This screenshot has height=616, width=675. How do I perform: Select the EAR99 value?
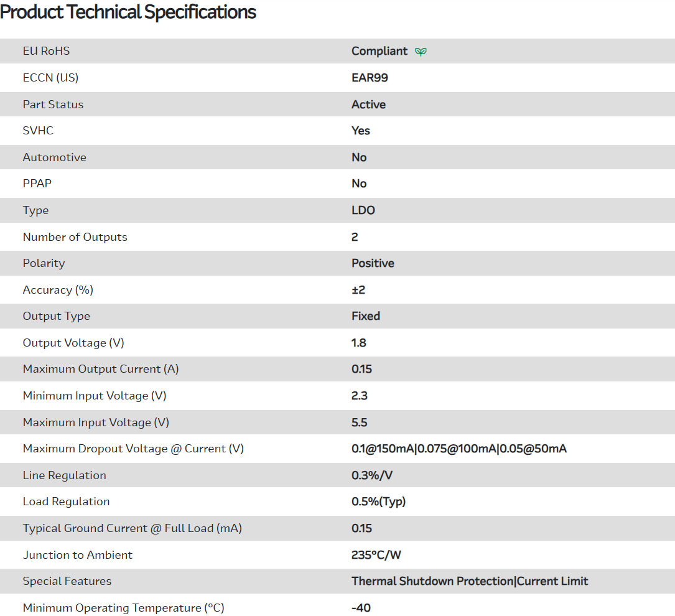tap(370, 78)
